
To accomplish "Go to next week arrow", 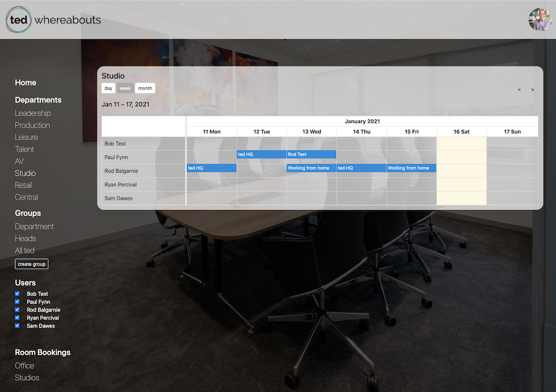I will coord(532,90).
